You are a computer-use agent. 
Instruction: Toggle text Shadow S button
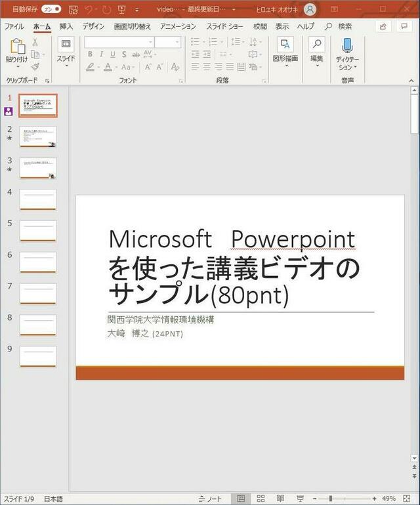124,54
